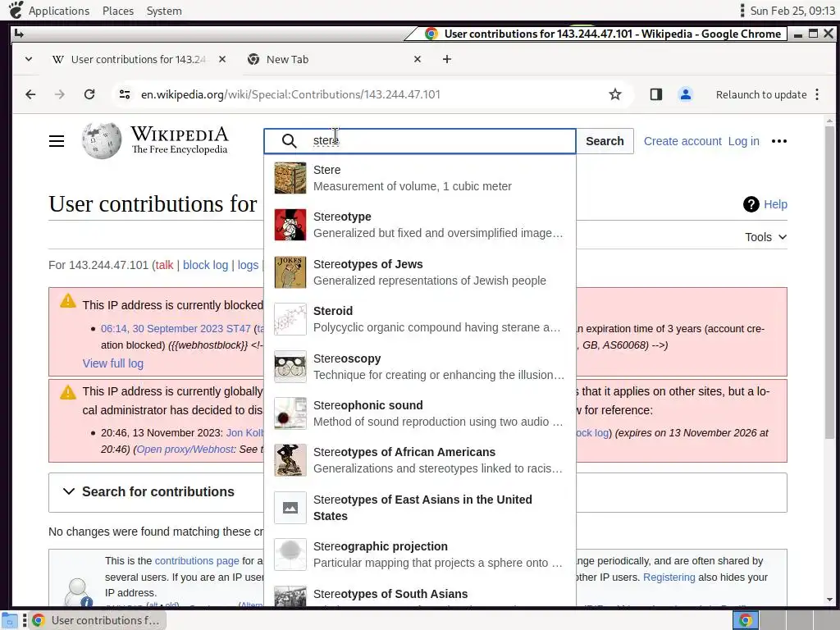Open Wikipedia main menu hamburger icon
840x630 pixels.
(x=57, y=141)
